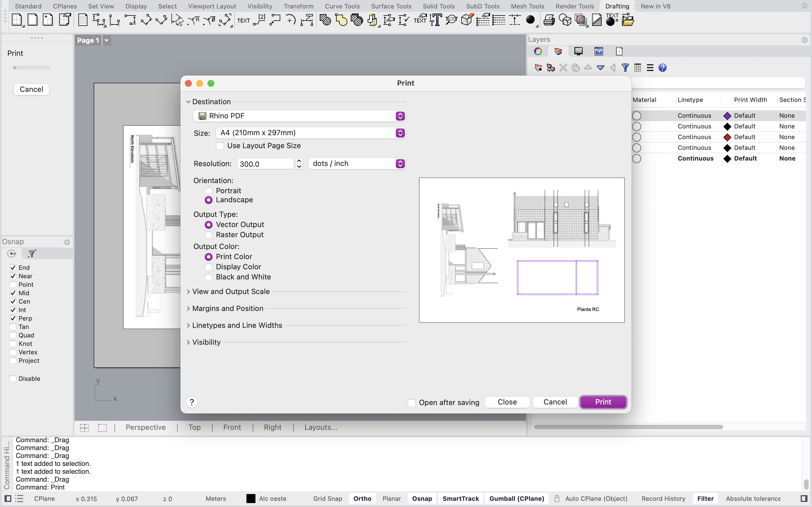Click the red print width swatch diamond
Viewport: 812px width, 507px height.
pyautogui.click(x=727, y=137)
